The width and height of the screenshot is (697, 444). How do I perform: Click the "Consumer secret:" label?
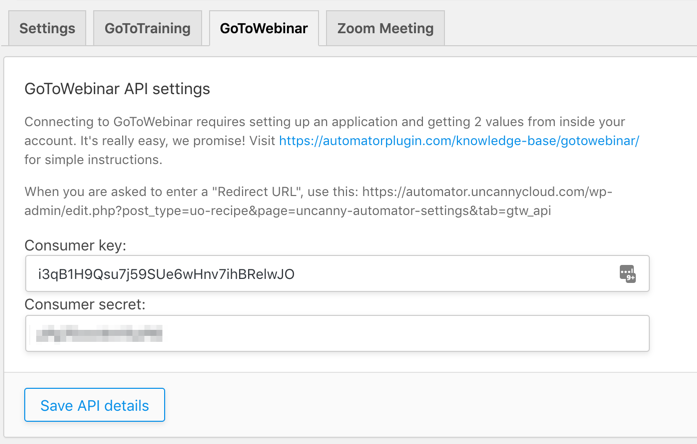point(85,304)
